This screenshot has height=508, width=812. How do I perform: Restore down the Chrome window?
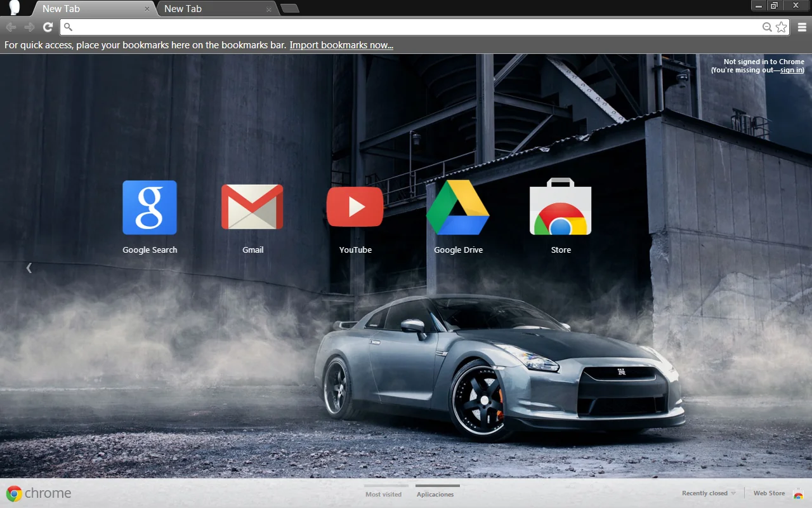point(774,6)
